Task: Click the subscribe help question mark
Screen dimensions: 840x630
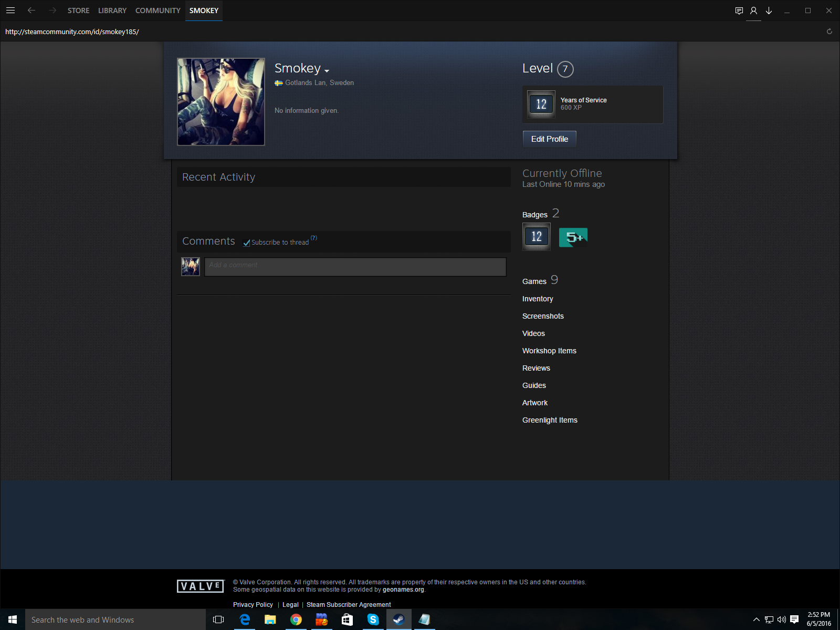Action: click(314, 238)
